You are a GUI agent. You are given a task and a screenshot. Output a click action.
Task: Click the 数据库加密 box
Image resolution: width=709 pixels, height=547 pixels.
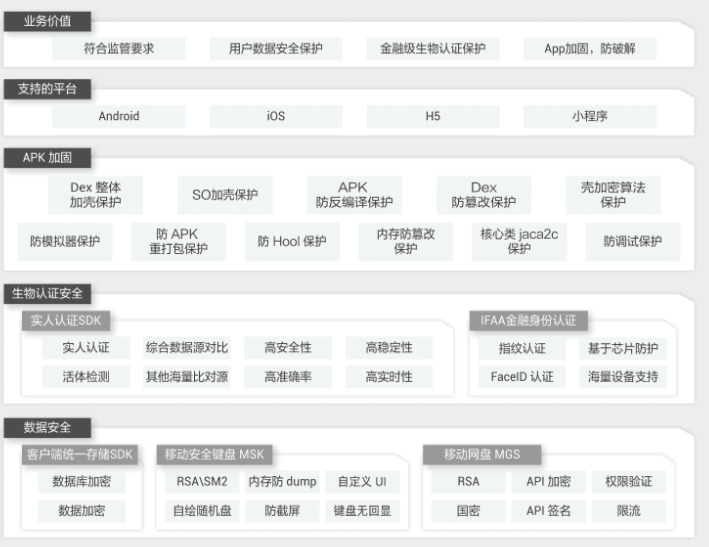coord(82,482)
